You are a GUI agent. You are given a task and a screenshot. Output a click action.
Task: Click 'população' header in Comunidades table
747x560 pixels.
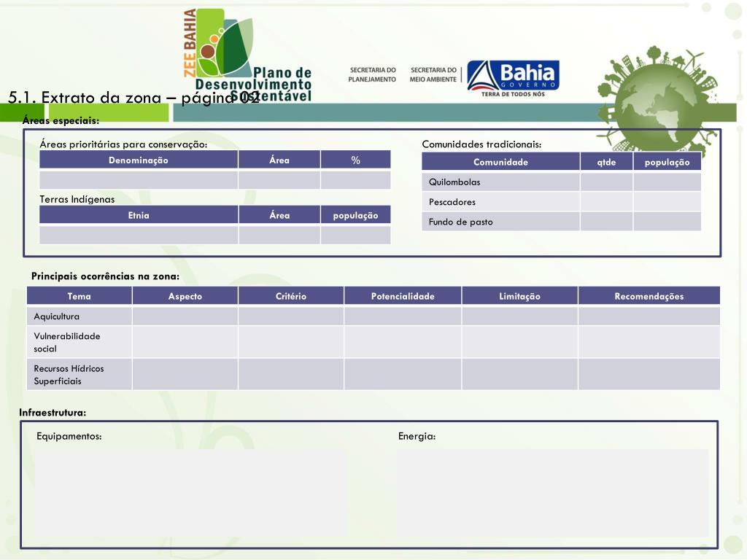coord(667,162)
